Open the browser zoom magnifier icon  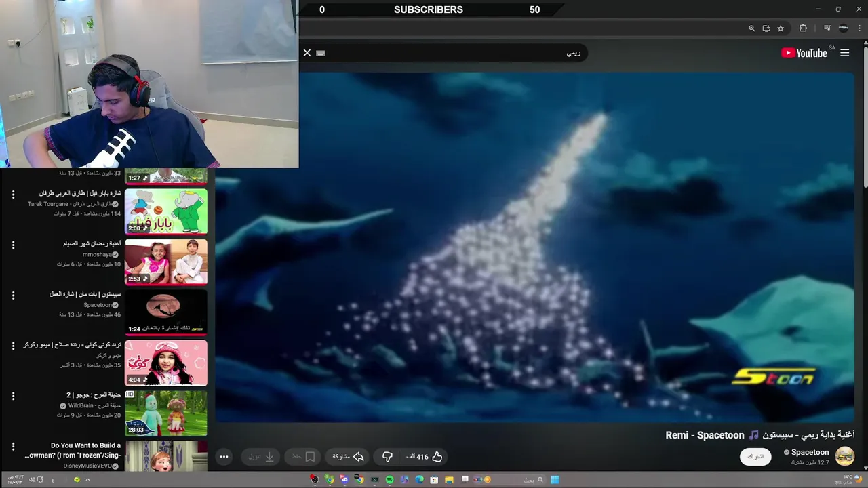pos(751,28)
